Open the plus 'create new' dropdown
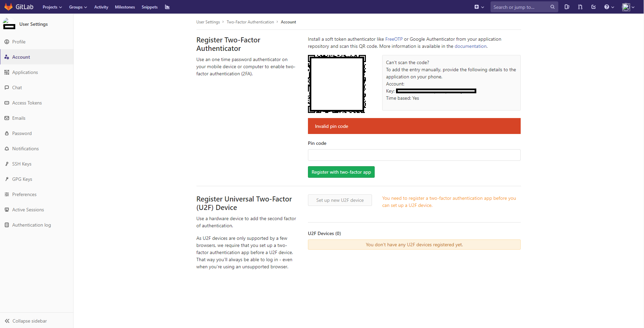Viewport: 644px width, 328px height. coord(479,7)
